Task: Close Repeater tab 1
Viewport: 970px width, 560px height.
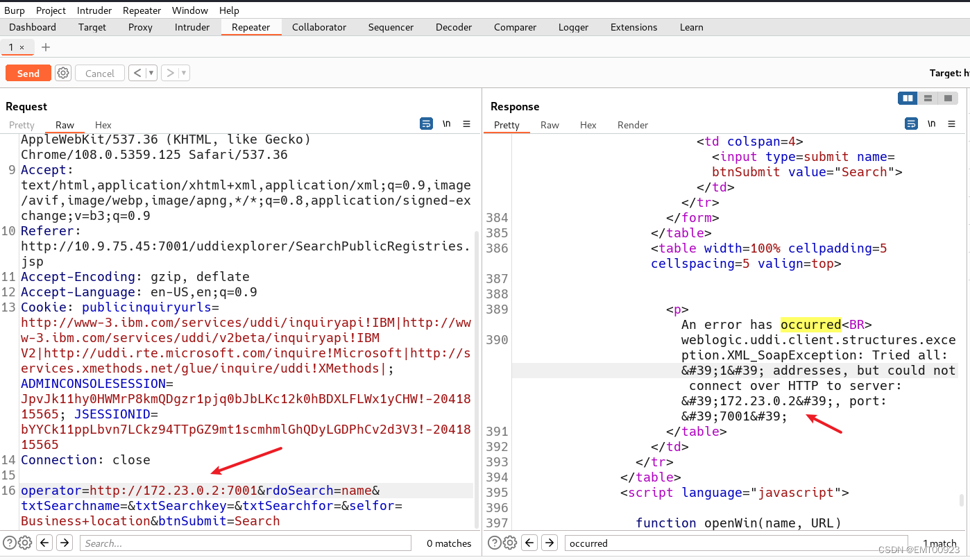Action: click(22, 47)
